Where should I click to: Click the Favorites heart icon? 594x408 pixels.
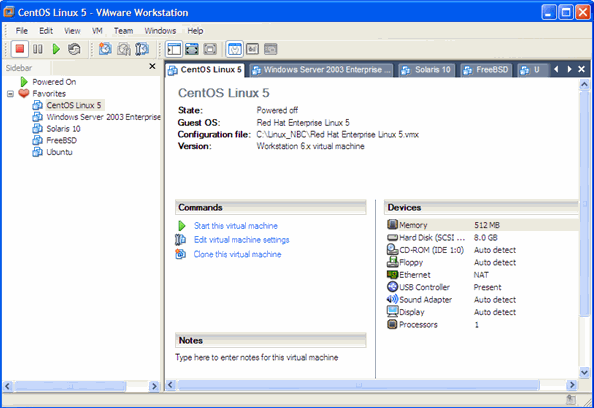point(24,93)
